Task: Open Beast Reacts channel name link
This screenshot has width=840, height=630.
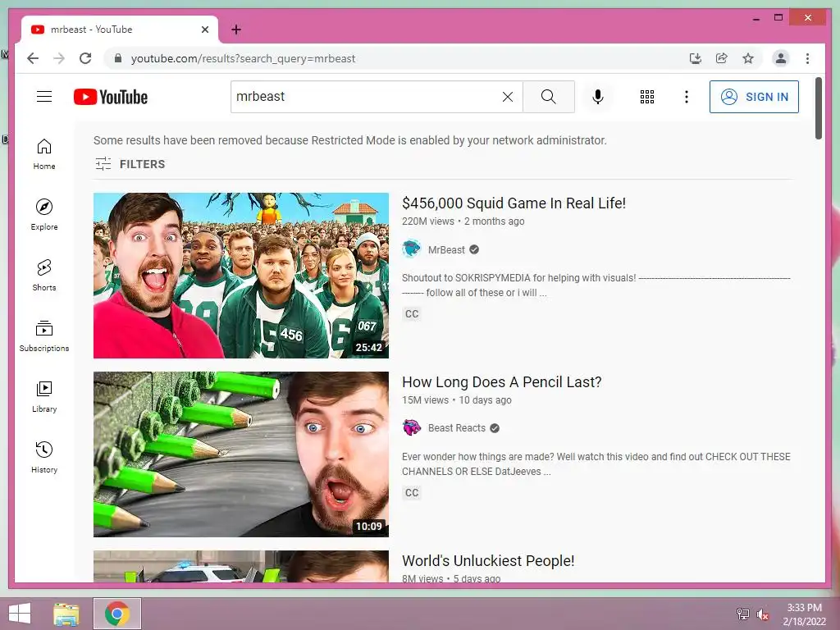Action: tap(456, 428)
